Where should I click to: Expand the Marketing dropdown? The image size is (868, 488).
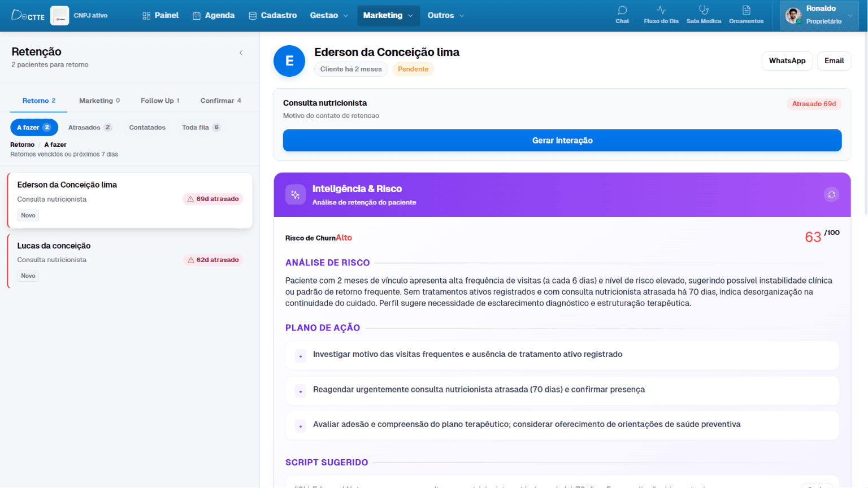click(389, 15)
